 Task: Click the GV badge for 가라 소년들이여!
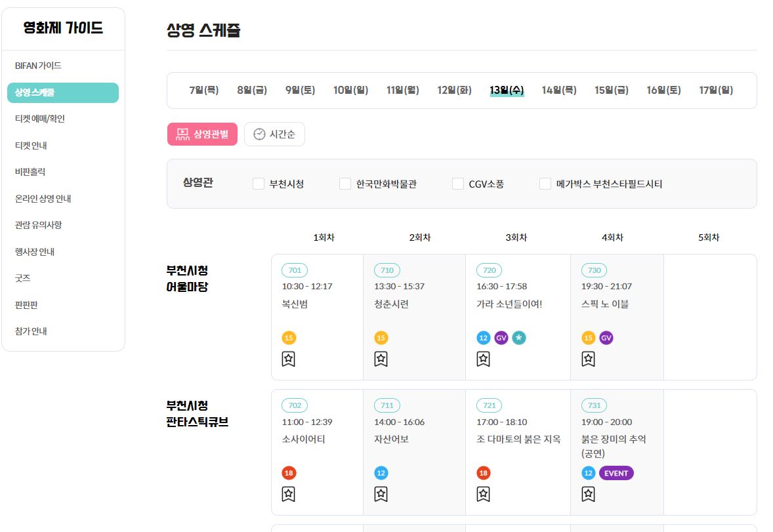(501, 338)
